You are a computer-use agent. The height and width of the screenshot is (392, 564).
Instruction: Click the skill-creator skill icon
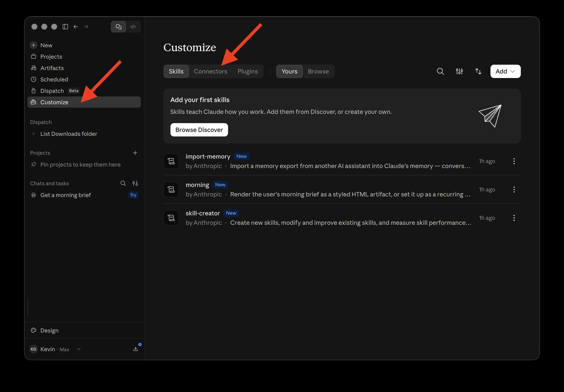[x=171, y=218]
